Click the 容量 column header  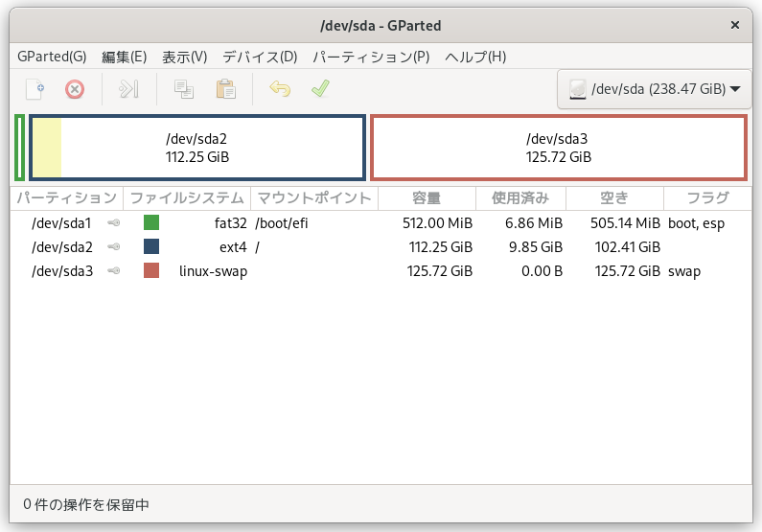coord(427,198)
